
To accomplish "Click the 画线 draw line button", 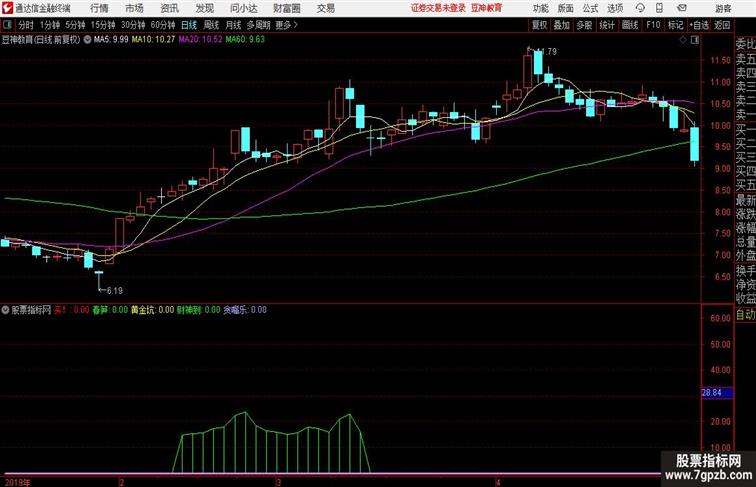I will pos(630,25).
